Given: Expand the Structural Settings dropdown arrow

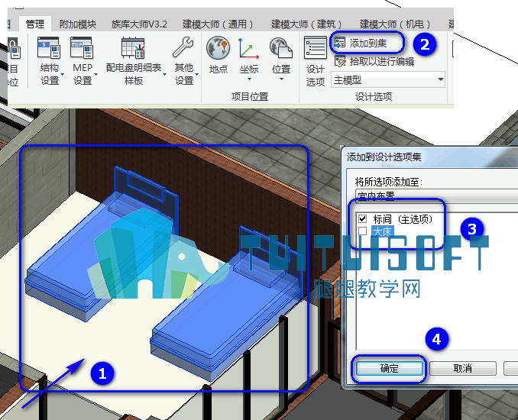Looking at the screenshot, I should [62, 74].
